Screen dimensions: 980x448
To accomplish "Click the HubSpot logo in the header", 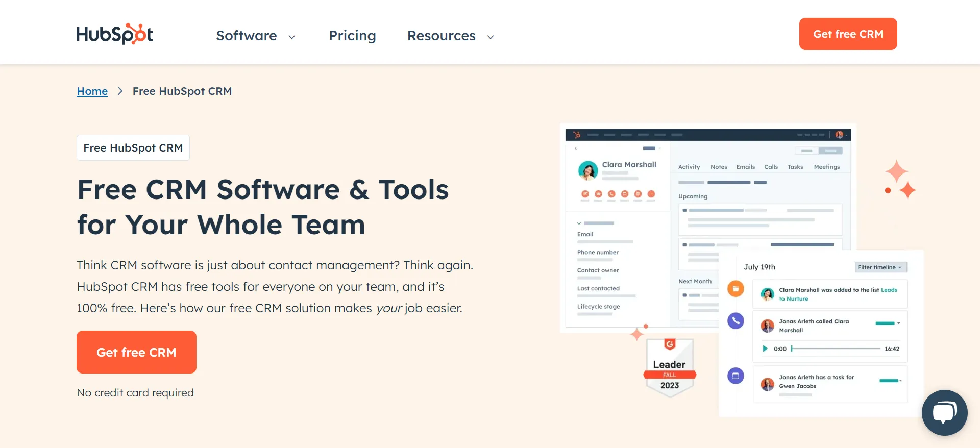I will click(x=114, y=34).
